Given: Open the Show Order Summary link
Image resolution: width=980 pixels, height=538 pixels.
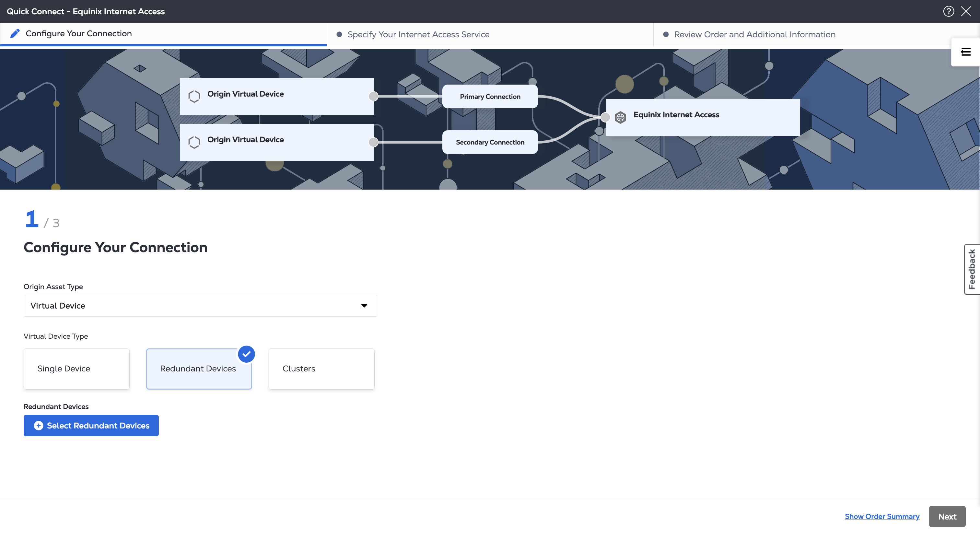Looking at the screenshot, I should pos(882,516).
